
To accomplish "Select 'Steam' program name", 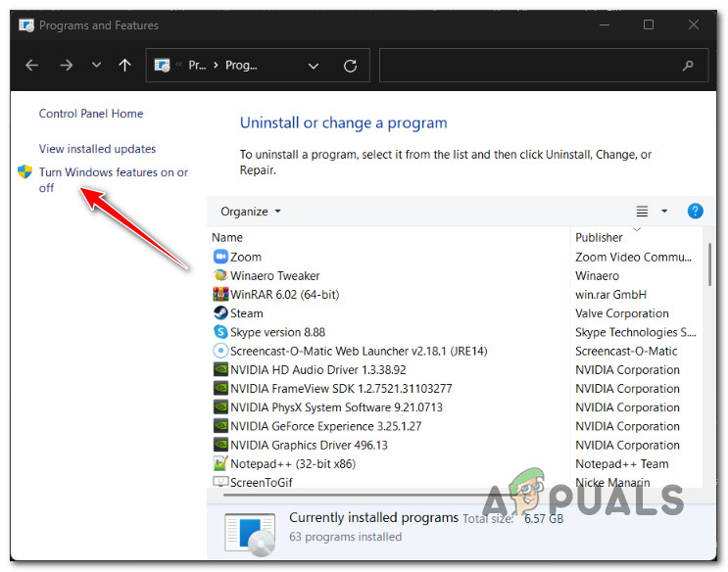I will click(x=247, y=313).
